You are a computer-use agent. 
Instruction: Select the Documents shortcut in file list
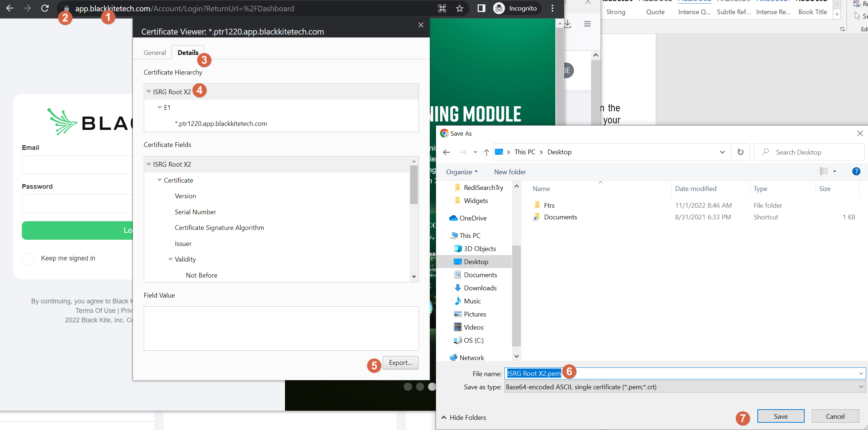pyautogui.click(x=560, y=217)
